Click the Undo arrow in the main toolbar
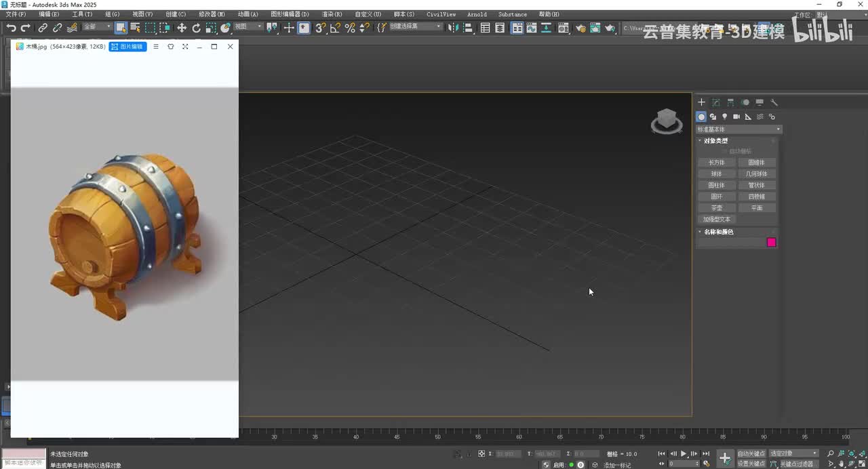 (x=12, y=28)
